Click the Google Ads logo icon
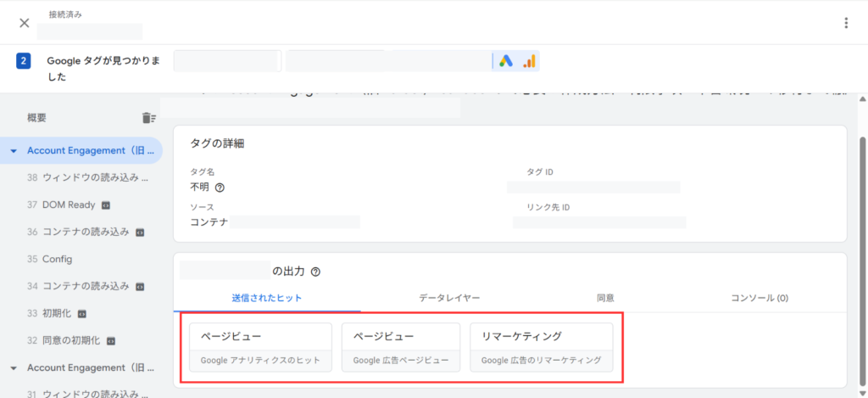This screenshot has width=868, height=398. (x=505, y=61)
